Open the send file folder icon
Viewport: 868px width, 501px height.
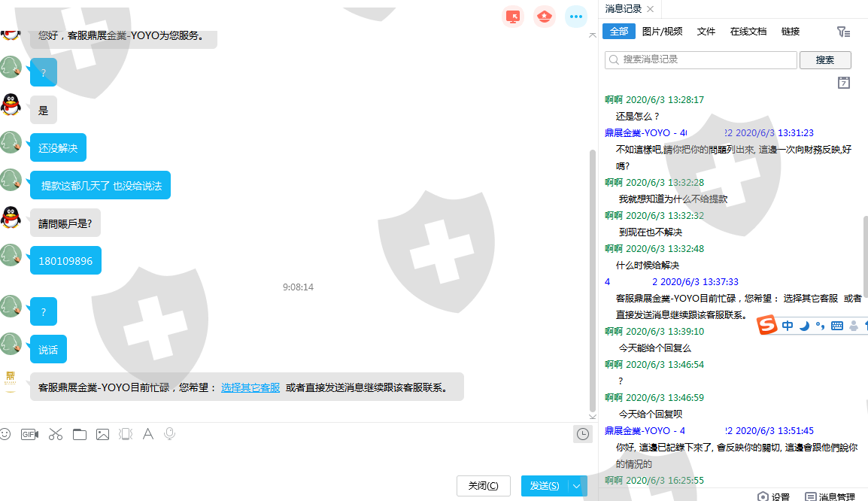coord(80,434)
